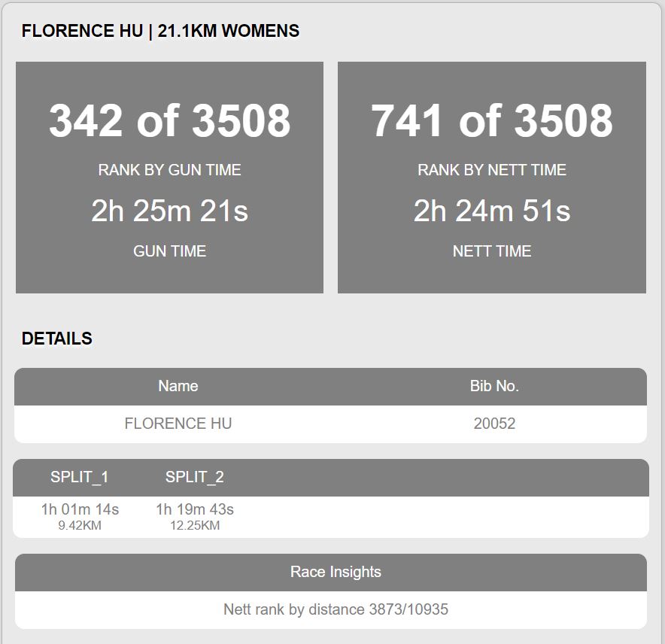Click the Bib No. column header

coord(494,386)
